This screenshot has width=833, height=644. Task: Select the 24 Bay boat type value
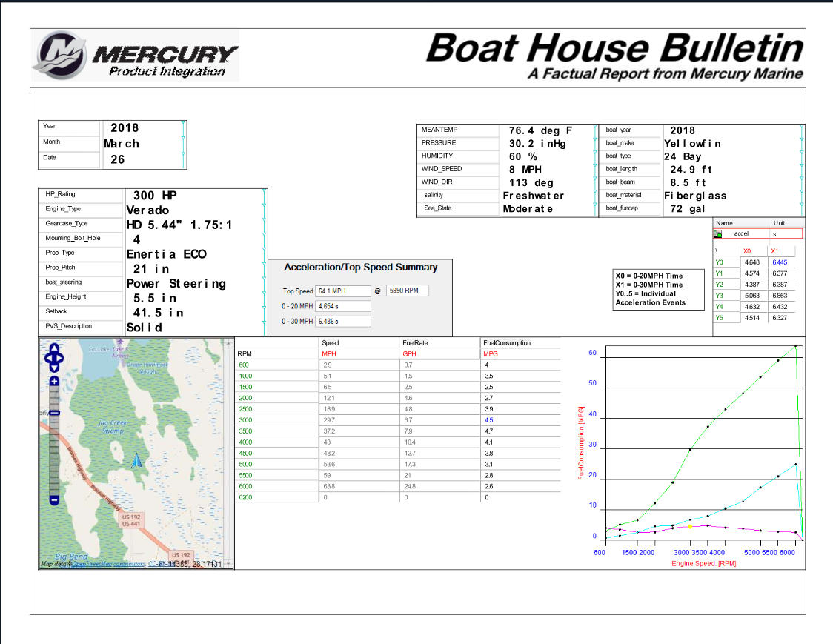(x=683, y=157)
